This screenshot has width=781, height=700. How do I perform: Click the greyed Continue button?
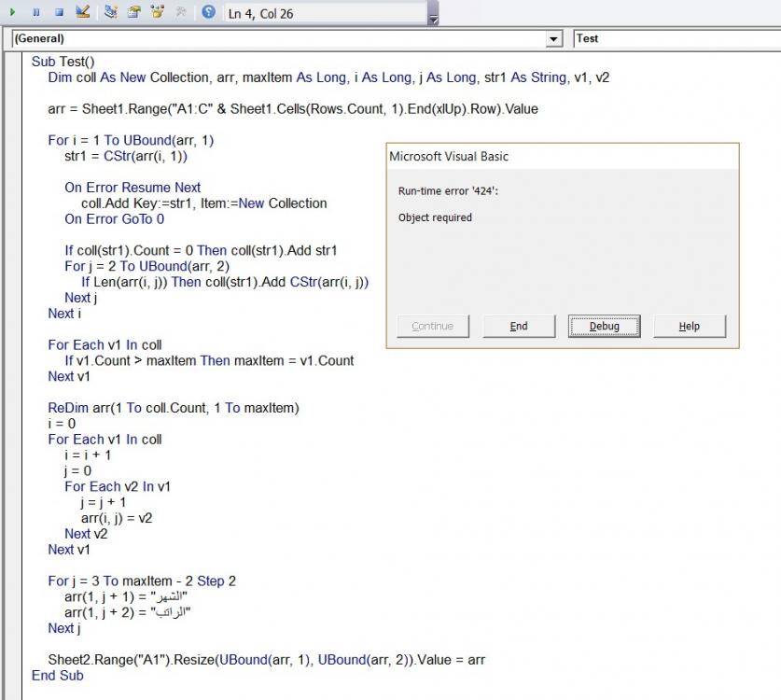click(x=433, y=327)
